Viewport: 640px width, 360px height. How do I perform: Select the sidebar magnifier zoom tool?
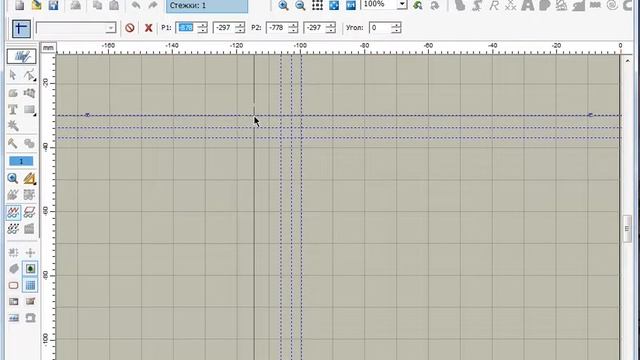[x=13, y=178]
